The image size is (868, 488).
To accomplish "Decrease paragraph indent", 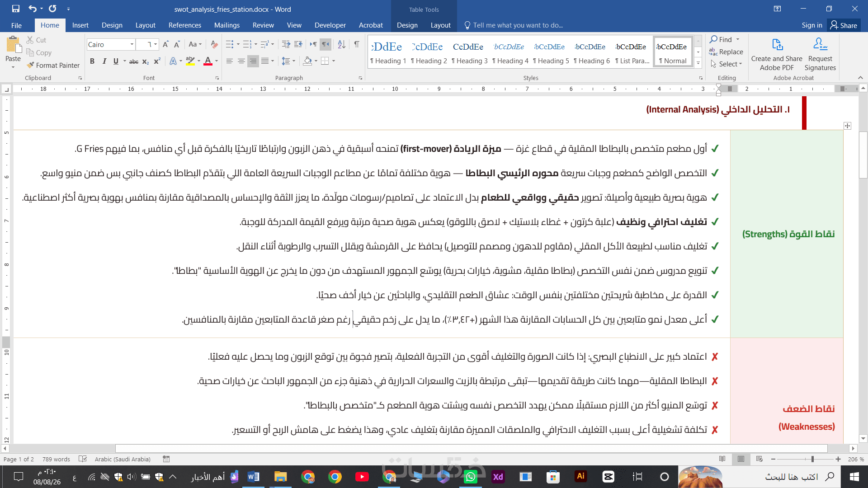I will click(286, 44).
